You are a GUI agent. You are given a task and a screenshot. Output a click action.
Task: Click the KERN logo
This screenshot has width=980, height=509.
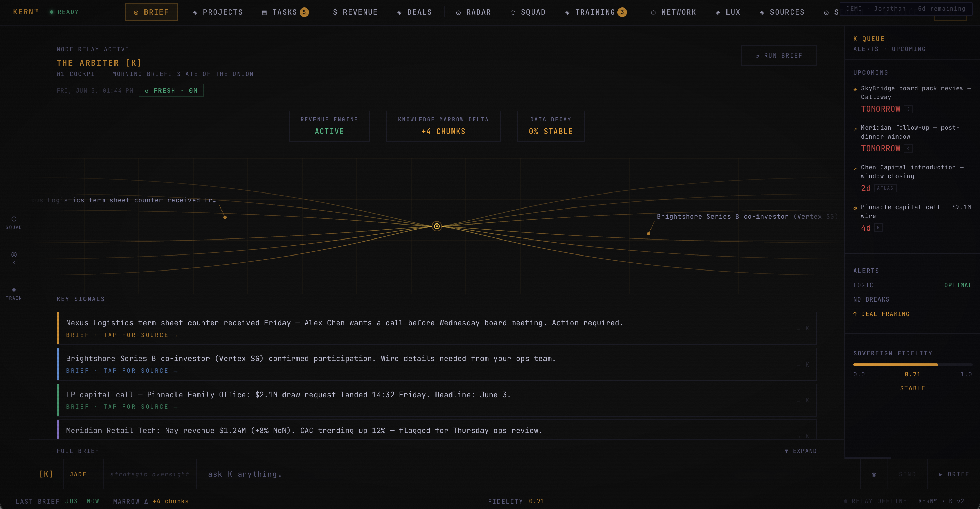click(26, 12)
